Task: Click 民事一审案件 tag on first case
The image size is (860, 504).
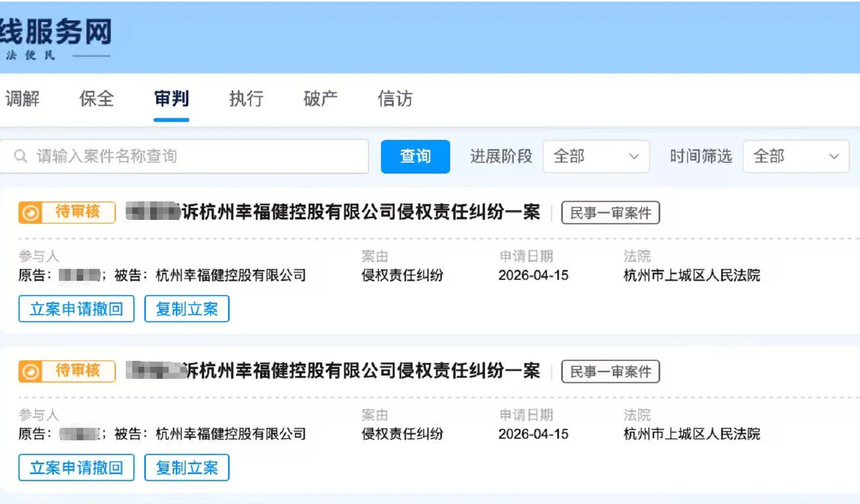Action: [610, 212]
